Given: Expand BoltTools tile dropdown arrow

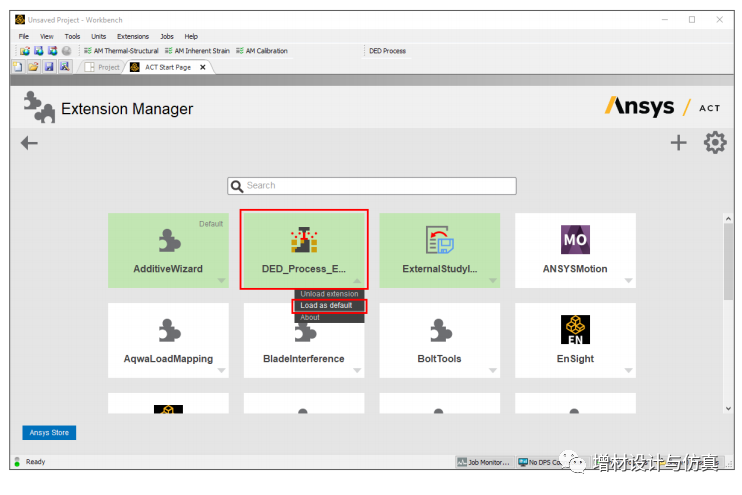Looking at the screenshot, I should 493,371.
